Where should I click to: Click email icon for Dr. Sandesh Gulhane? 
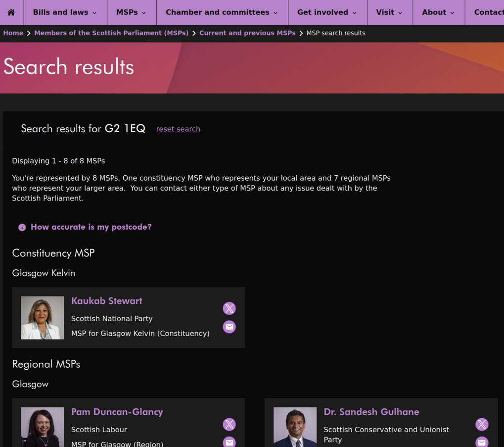point(482,442)
